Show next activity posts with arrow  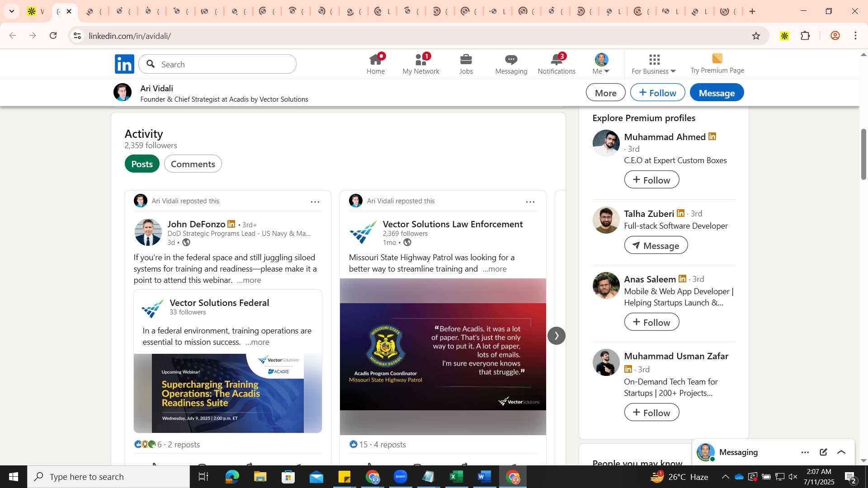(557, 336)
